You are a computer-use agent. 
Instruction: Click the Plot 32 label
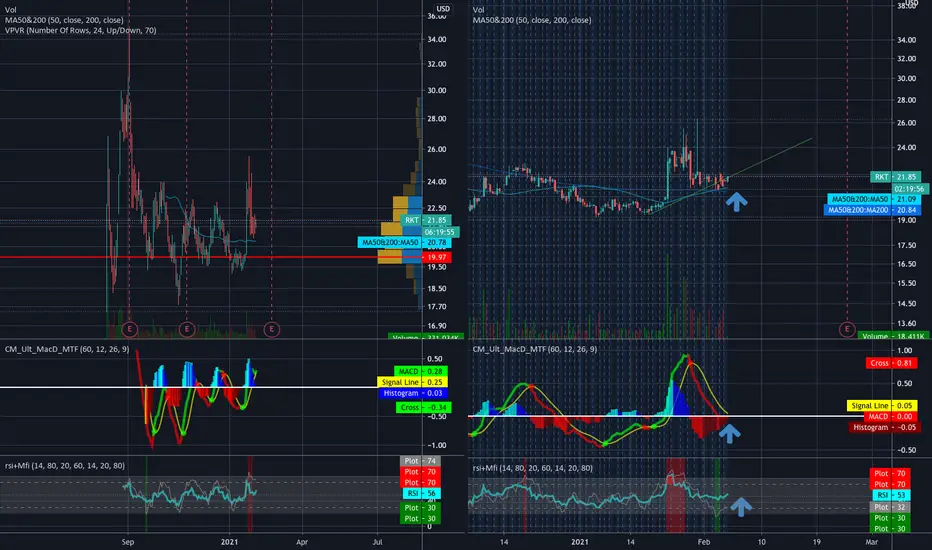pos(890,507)
